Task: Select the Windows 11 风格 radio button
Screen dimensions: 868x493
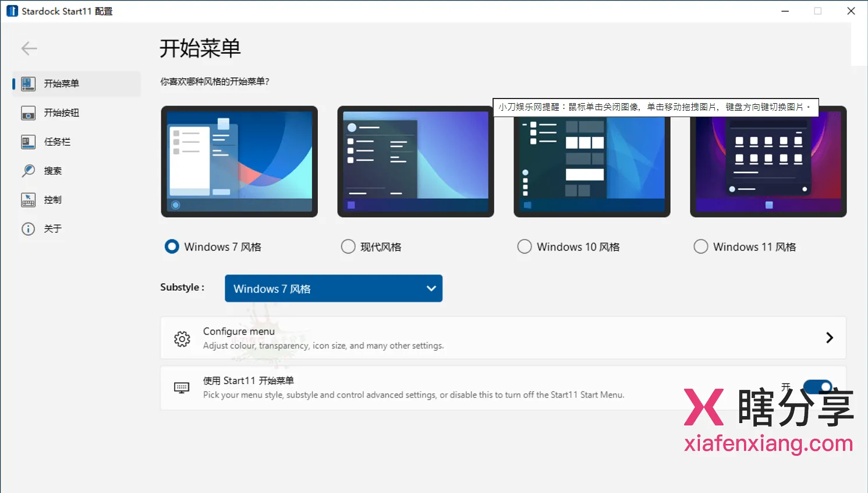Action: 701,246
